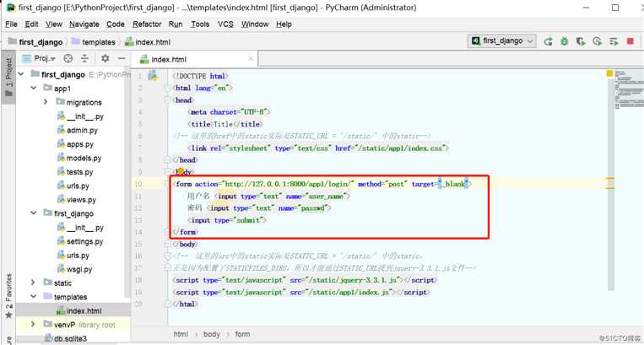Open the Refactor menu

(147, 24)
